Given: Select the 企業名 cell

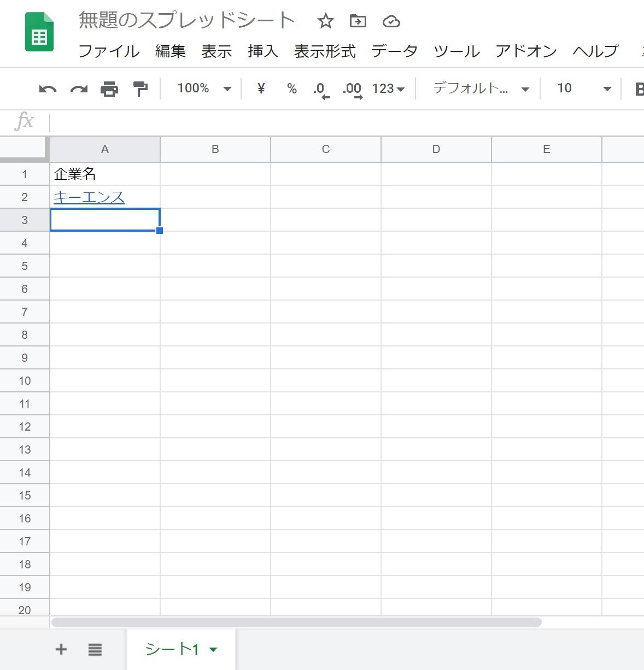Looking at the screenshot, I should 105,174.
